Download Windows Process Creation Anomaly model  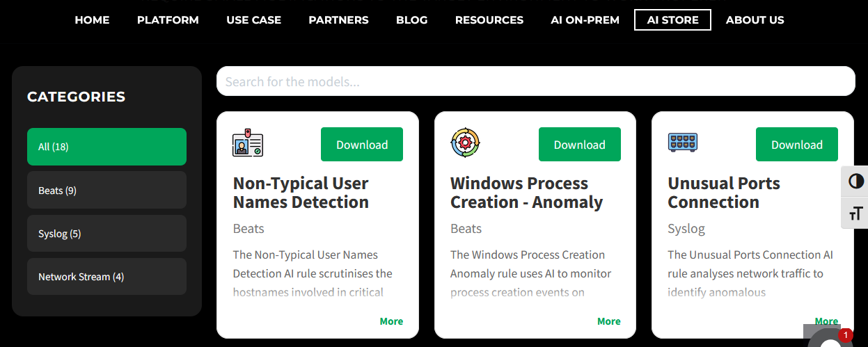[x=579, y=145]
